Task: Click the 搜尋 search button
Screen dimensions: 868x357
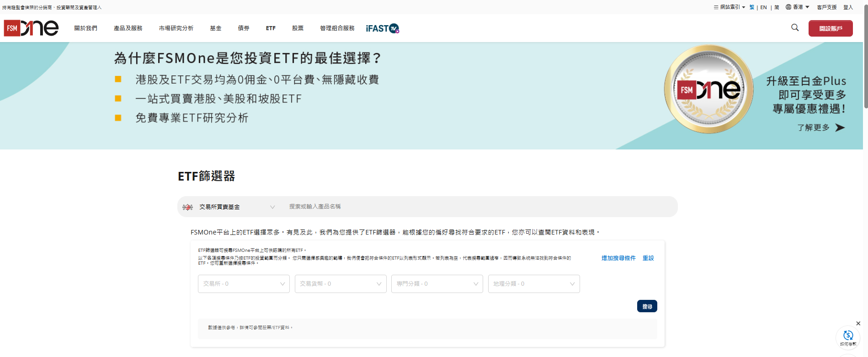Action: click(647, 306)
